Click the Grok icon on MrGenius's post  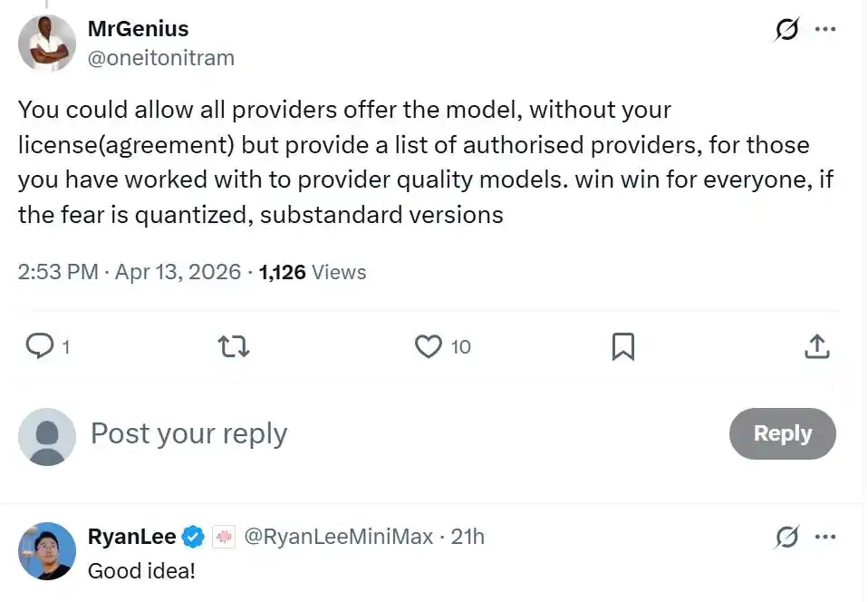click(x=786, y=28)
